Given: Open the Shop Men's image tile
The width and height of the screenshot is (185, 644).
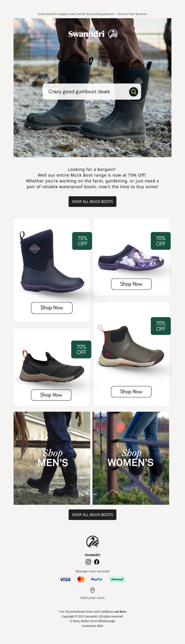Looking at the screenshot, I should [x=52, y=458].
